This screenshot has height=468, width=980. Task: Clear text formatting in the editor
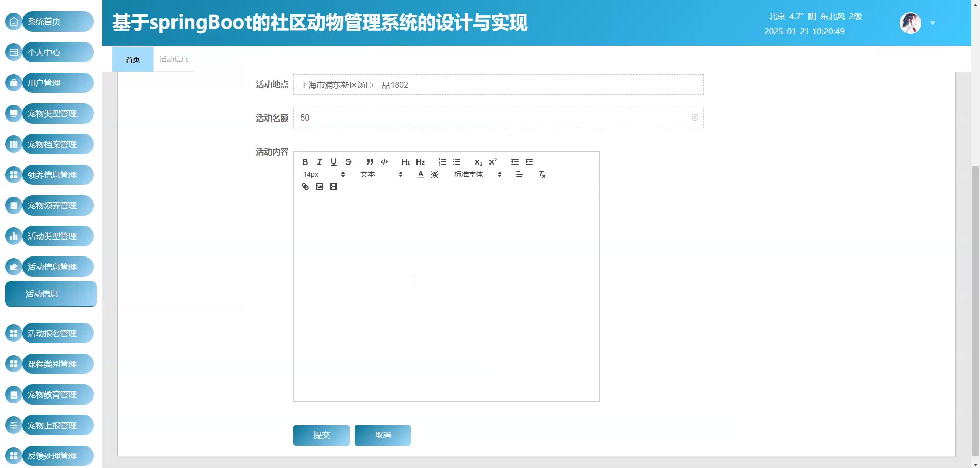(x=542, y=174)
